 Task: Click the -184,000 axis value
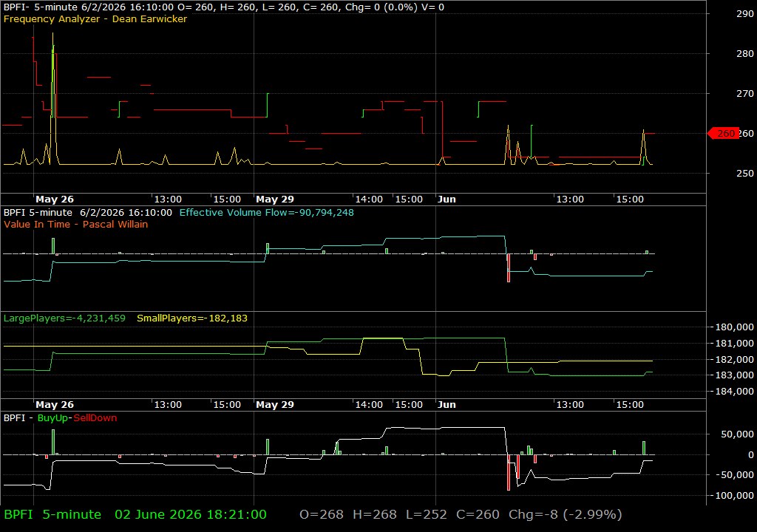(733, 391)
